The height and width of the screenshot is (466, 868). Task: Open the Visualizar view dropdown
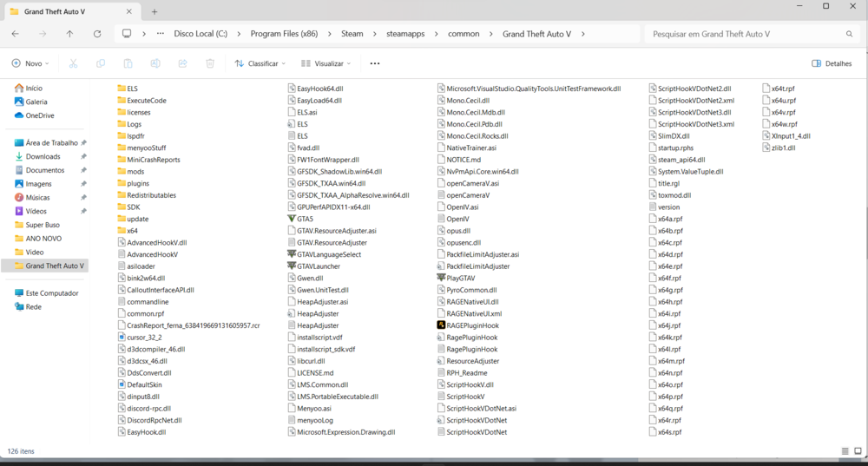[x=326, y=63]
